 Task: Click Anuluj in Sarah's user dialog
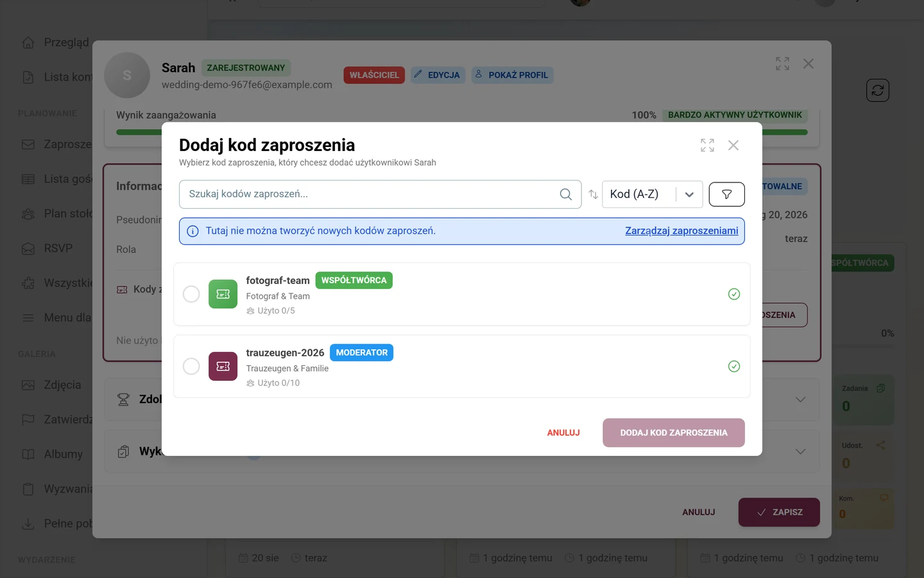coord(699,512)
